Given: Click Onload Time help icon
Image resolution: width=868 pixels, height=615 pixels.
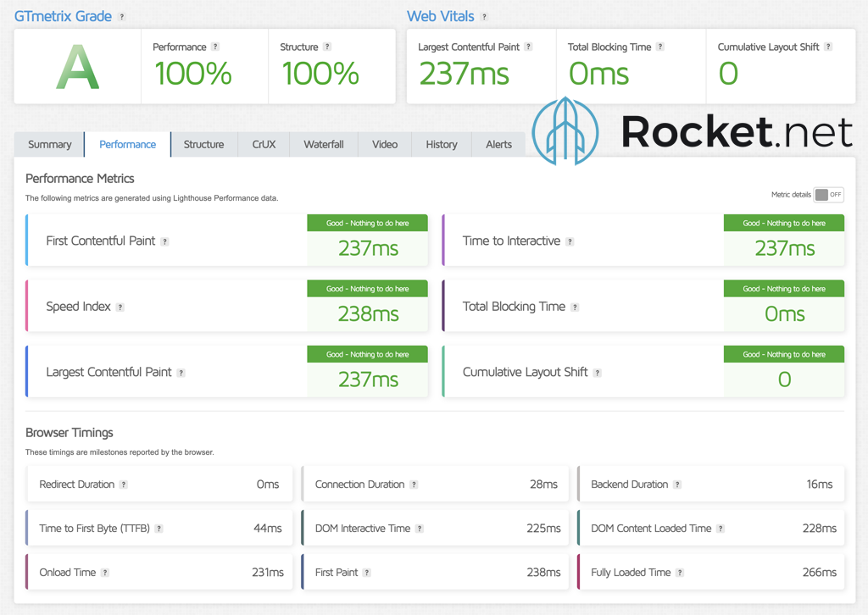Looking at the screenshot, I should [104, 573].
